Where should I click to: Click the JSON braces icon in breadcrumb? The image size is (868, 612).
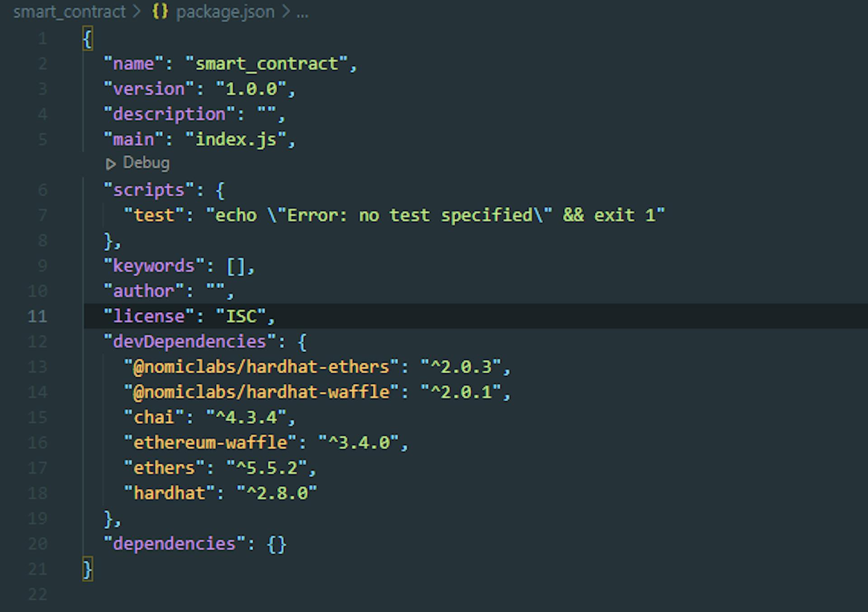[160, 11]
